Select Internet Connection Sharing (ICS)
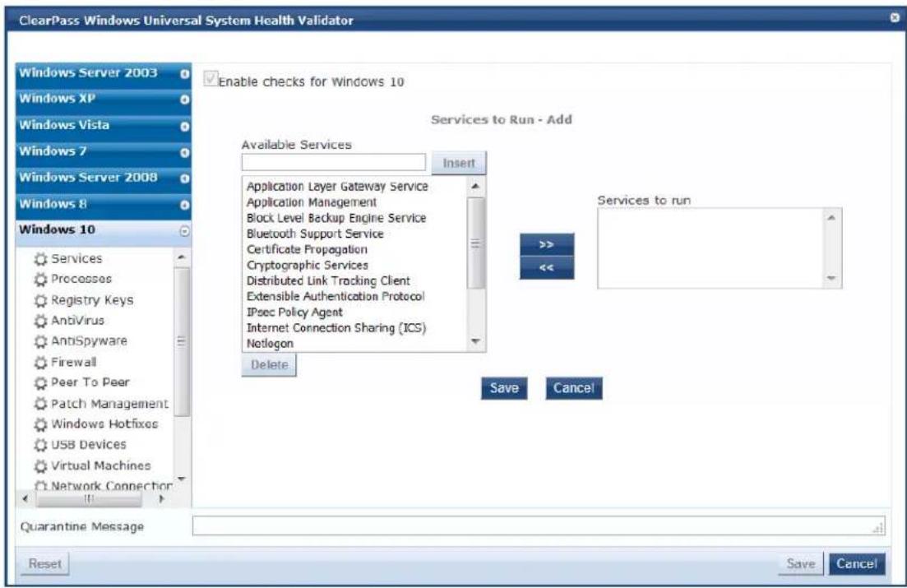 336,327
